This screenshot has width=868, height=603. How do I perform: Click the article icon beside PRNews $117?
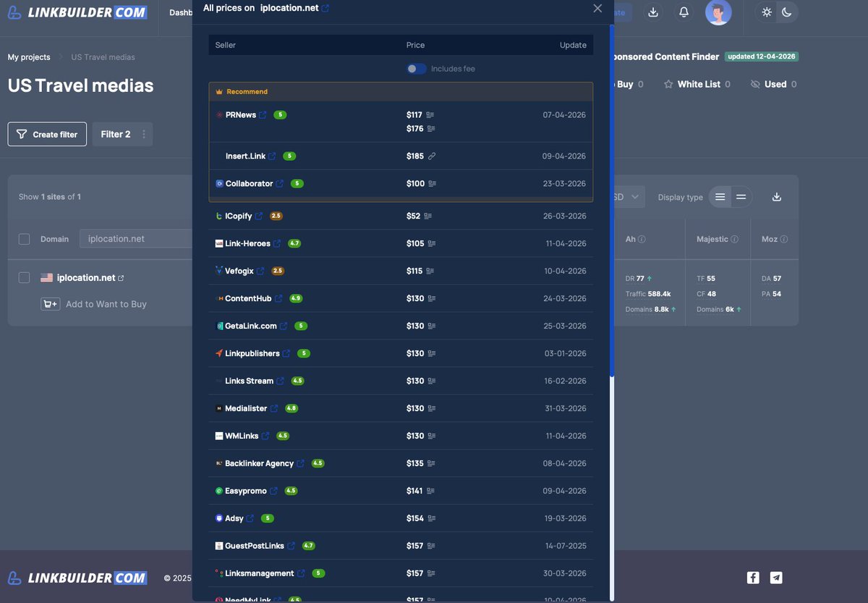430,115
